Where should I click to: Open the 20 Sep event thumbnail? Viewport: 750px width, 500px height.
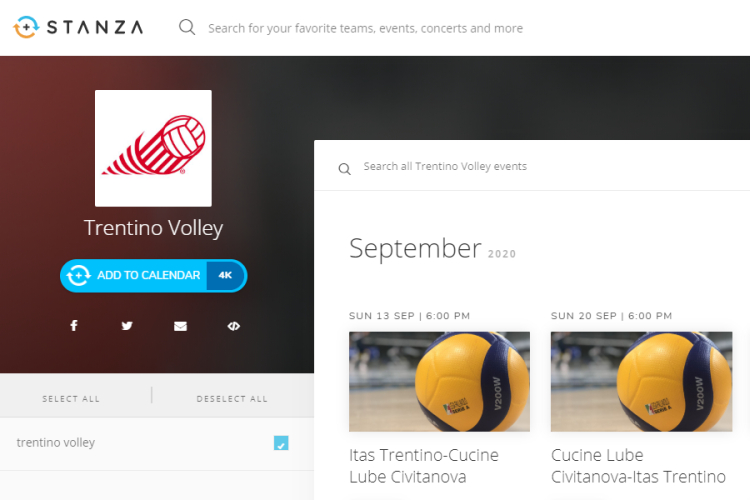coord(641,381)
